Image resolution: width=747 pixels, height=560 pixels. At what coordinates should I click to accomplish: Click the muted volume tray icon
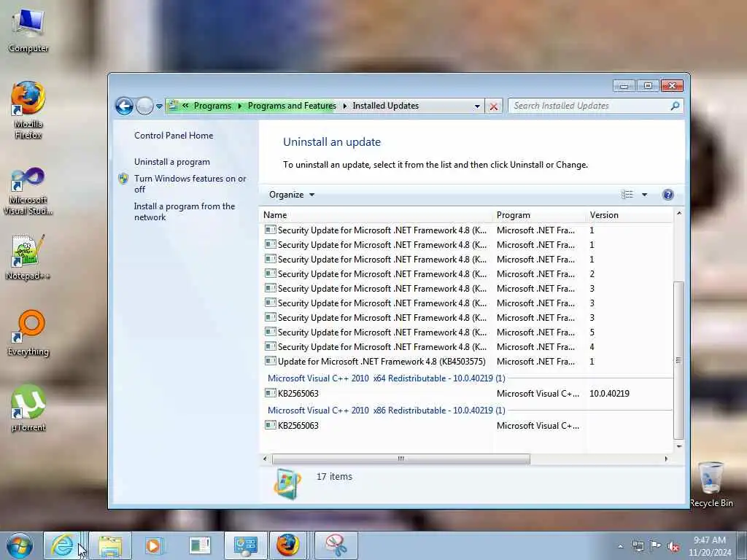click(x=673, y=547)
